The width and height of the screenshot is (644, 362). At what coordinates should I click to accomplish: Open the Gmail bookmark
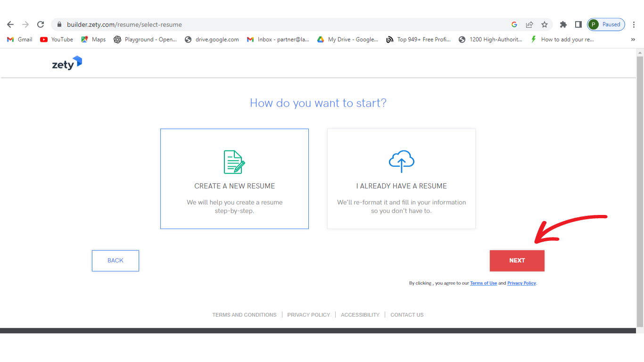20,40
